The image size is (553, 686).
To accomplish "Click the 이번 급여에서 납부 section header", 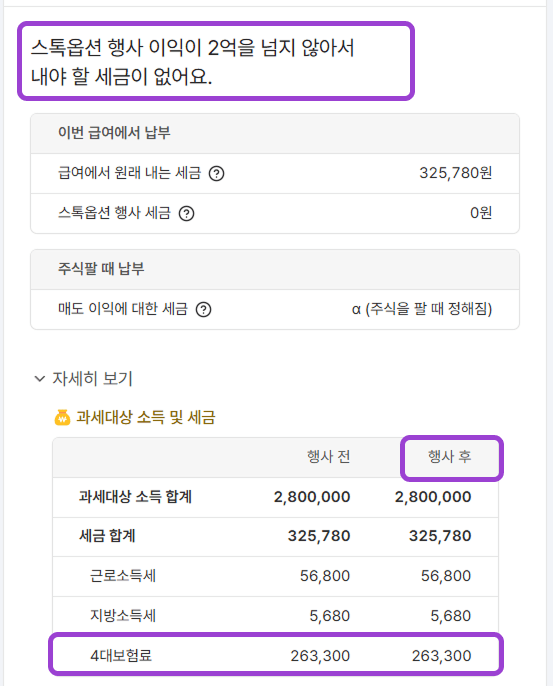I will coord(114,133).
